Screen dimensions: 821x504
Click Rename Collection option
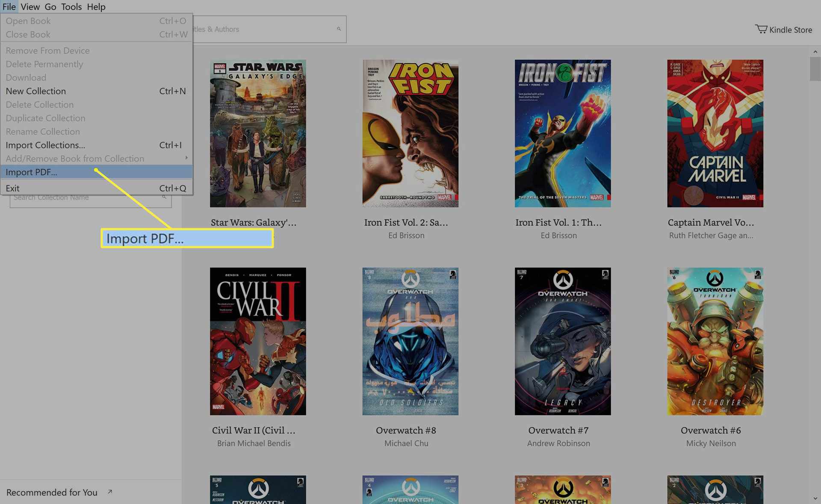(x=43, y=131)
